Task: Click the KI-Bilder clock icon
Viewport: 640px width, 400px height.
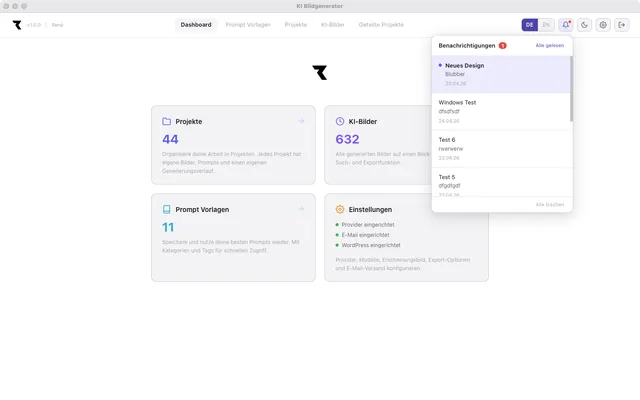Action: tap(340, 121)
